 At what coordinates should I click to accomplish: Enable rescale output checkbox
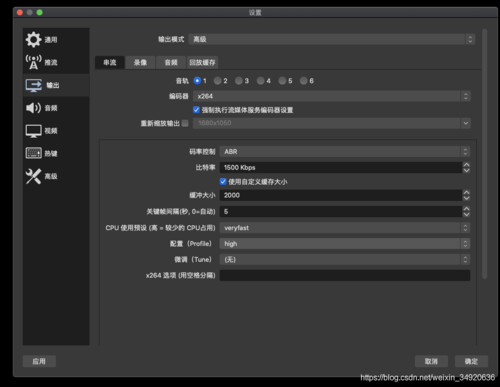(185, 123)
